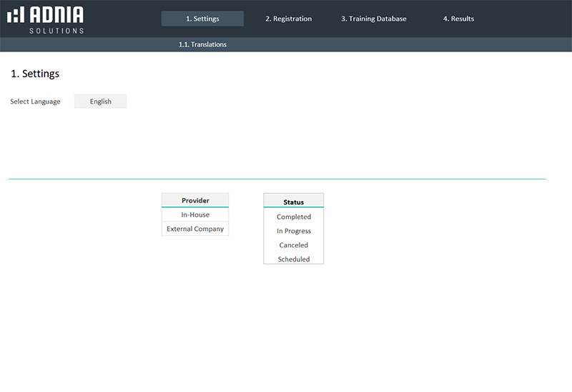This screenshot has width=572, height=392.
Task: Click the SOLUTIONS text under the logo
Action: 56,31
